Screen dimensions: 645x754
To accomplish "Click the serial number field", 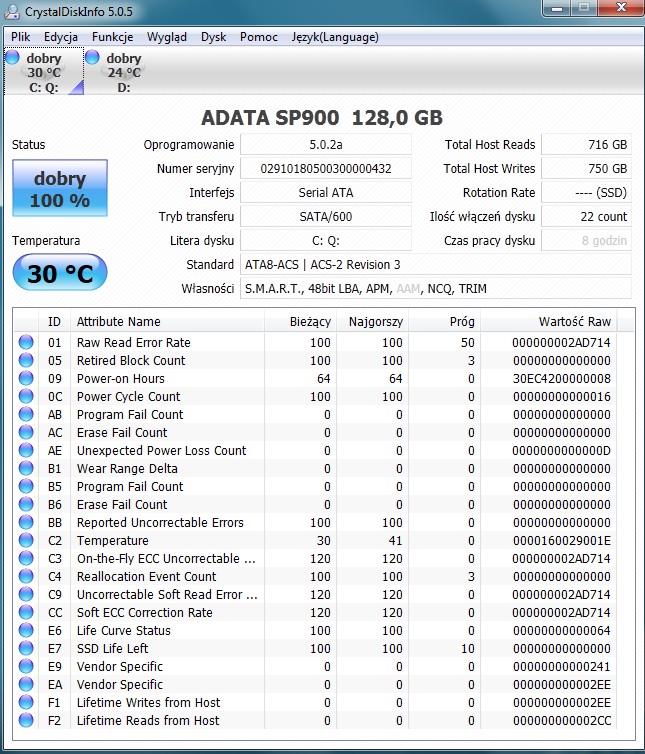I will click(x=326, y=169).
